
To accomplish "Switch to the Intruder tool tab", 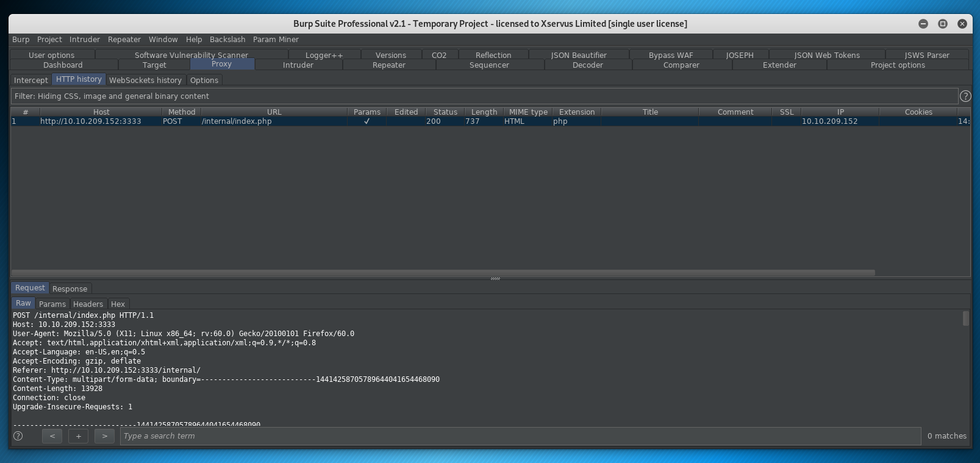I will [298, 65].
